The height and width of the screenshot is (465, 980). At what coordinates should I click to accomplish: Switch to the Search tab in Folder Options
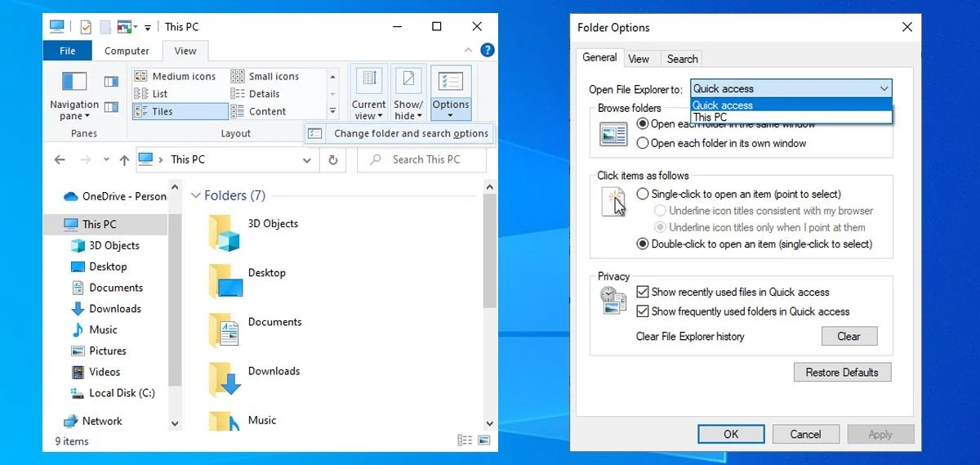click(682, 59)
